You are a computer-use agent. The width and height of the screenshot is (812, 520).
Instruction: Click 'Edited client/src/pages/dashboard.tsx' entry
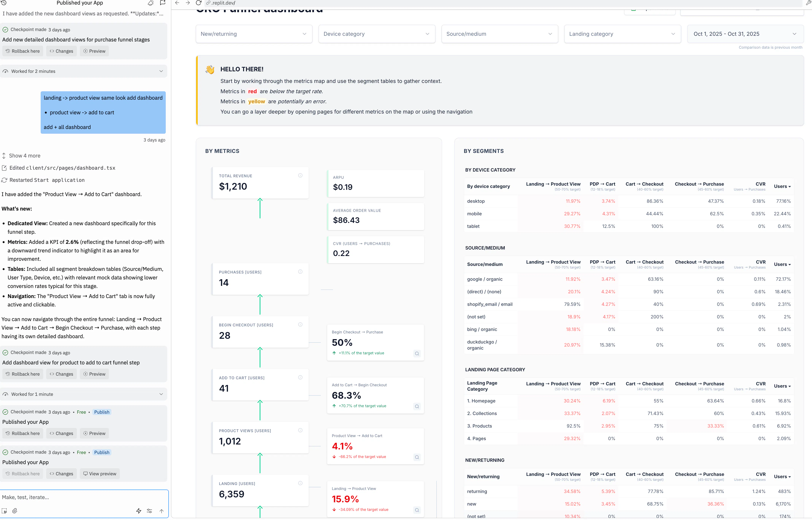tap(59, 168)
